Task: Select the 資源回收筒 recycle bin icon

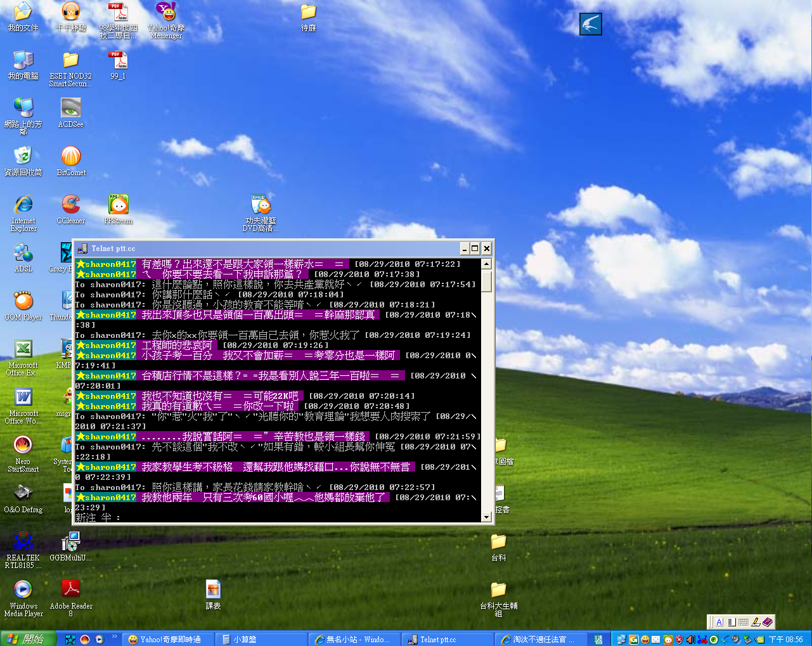Action: pos(23,157)
